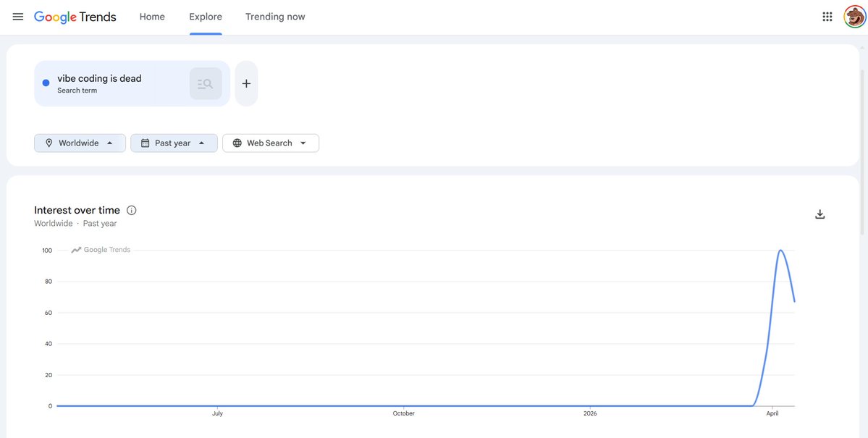The image size is (868, 438).
Task: Click the blue dot beside search term
Action: point(46,83)
